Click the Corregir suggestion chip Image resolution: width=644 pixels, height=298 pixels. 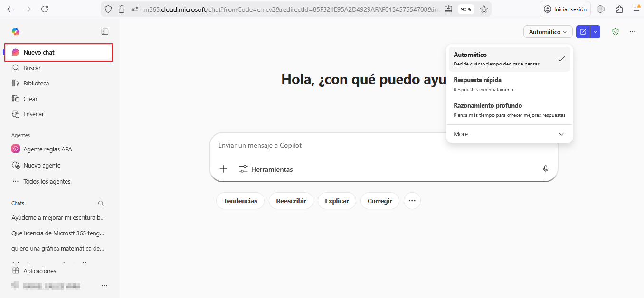380,201
